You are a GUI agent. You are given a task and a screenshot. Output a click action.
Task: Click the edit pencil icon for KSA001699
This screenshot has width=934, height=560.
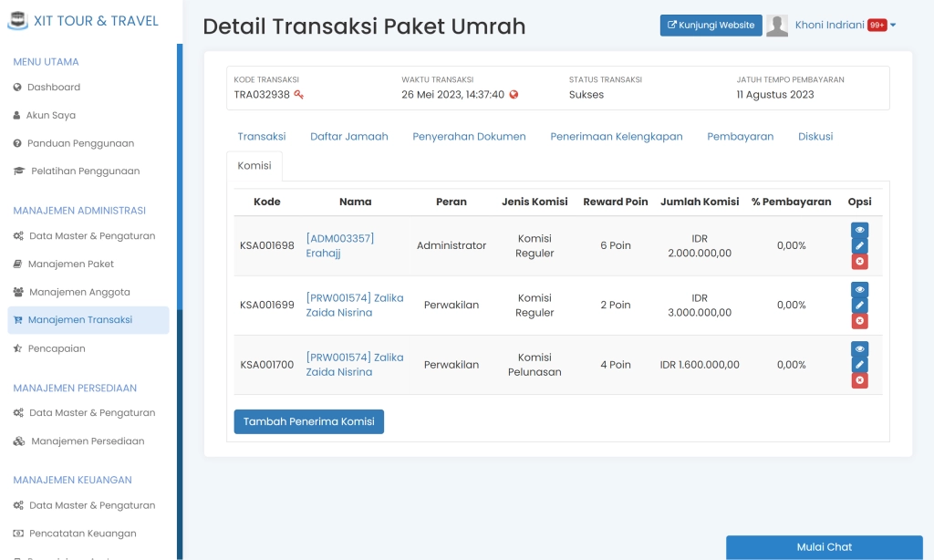(858, 305)
